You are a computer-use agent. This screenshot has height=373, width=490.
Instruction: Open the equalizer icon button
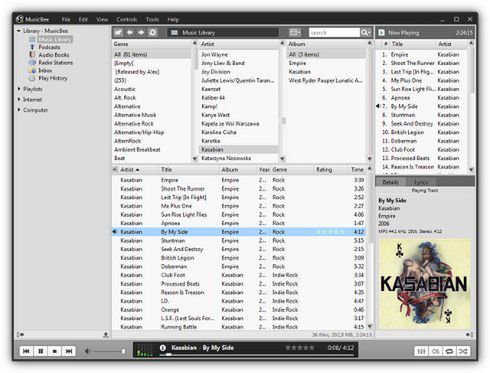pos(421,351)
